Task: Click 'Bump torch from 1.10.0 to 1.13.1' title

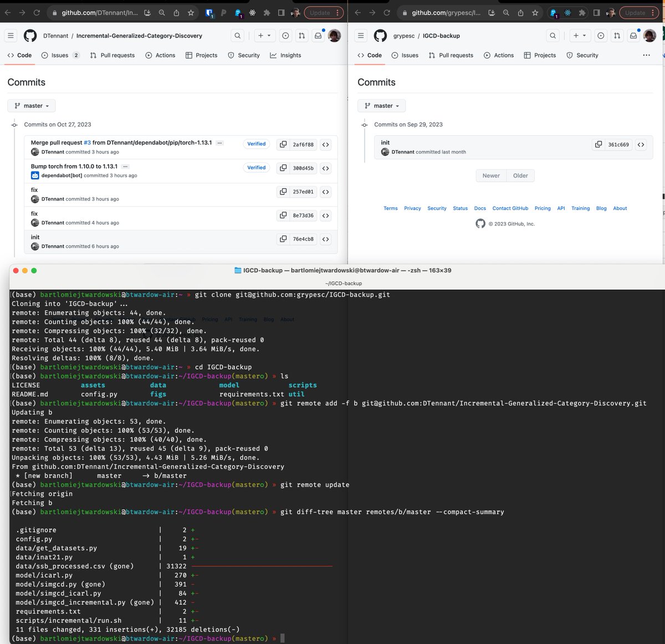Action: pos(74,166)
